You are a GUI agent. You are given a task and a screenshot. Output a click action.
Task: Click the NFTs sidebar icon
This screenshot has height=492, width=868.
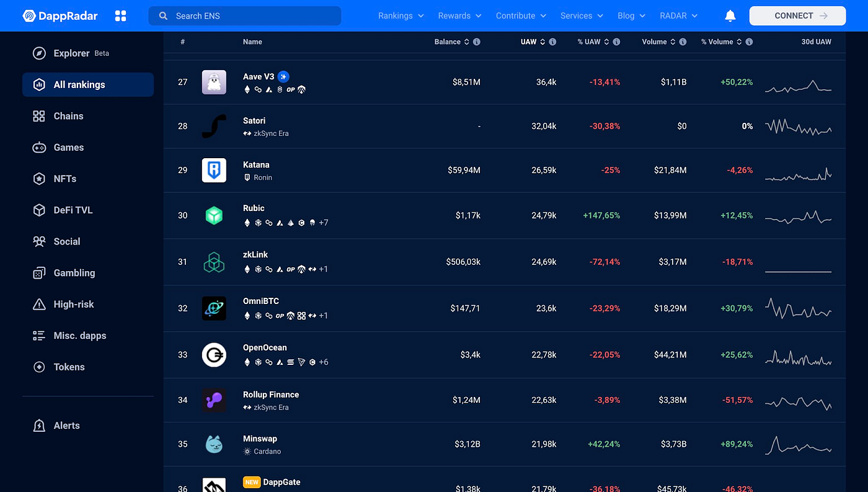[x=39, y=179]
